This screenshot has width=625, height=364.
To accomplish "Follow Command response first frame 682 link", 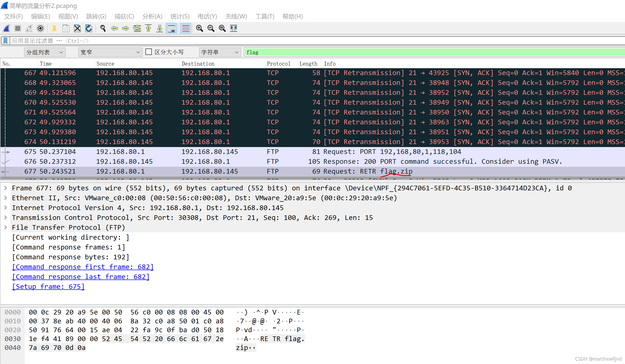I will 83,267.
